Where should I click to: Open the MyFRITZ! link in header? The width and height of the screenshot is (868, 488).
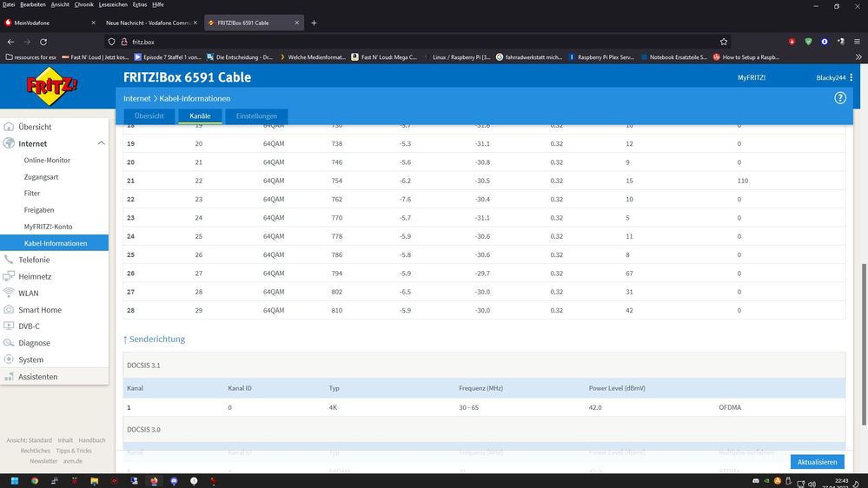[752, 77]
